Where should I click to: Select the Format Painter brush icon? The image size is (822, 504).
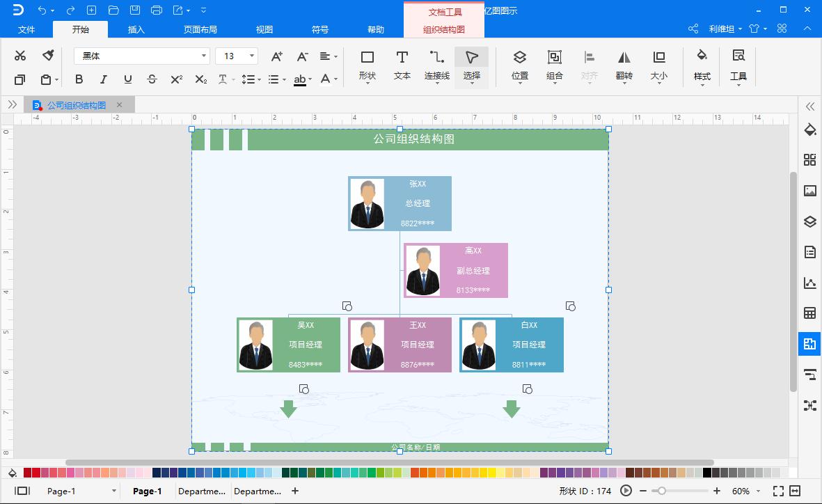[x=48, y=56]
